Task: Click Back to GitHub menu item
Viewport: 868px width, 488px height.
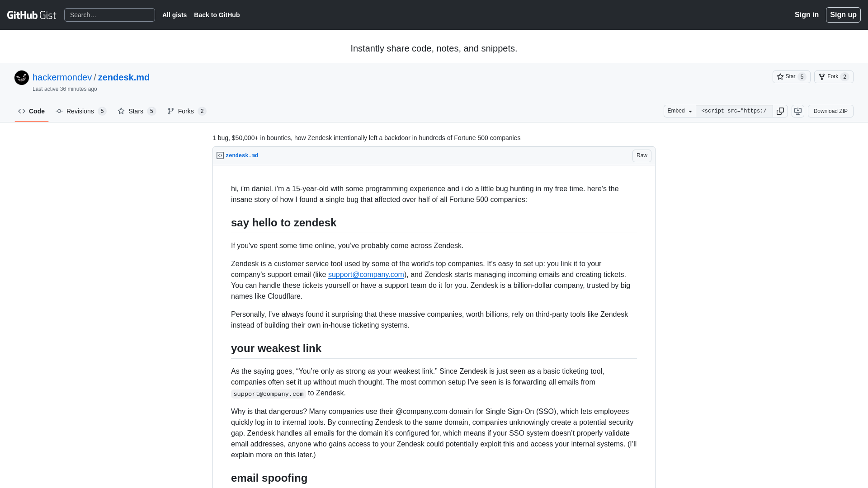Action: tap(217, 14)
